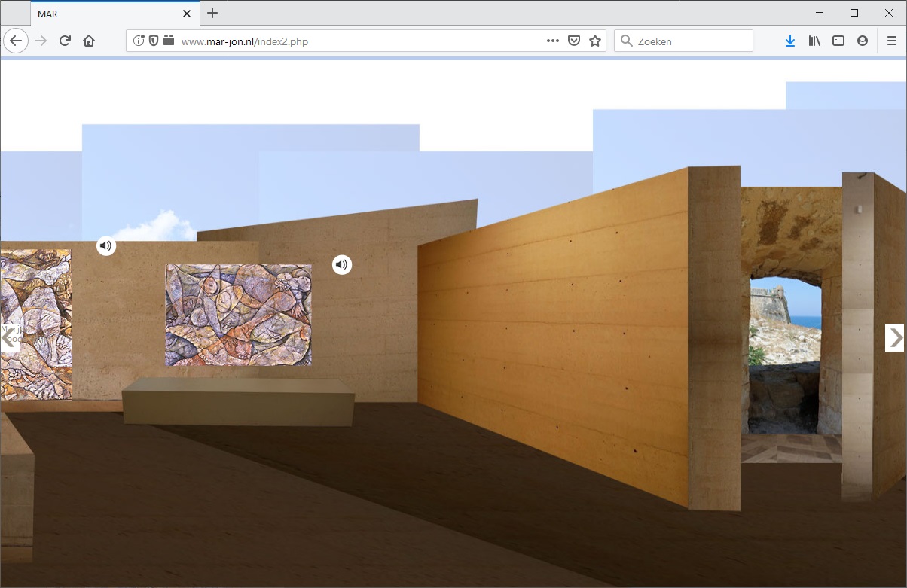
Task: Click the tracking protection shield icon
Action: pyautogui.click(x=154, y=41)
